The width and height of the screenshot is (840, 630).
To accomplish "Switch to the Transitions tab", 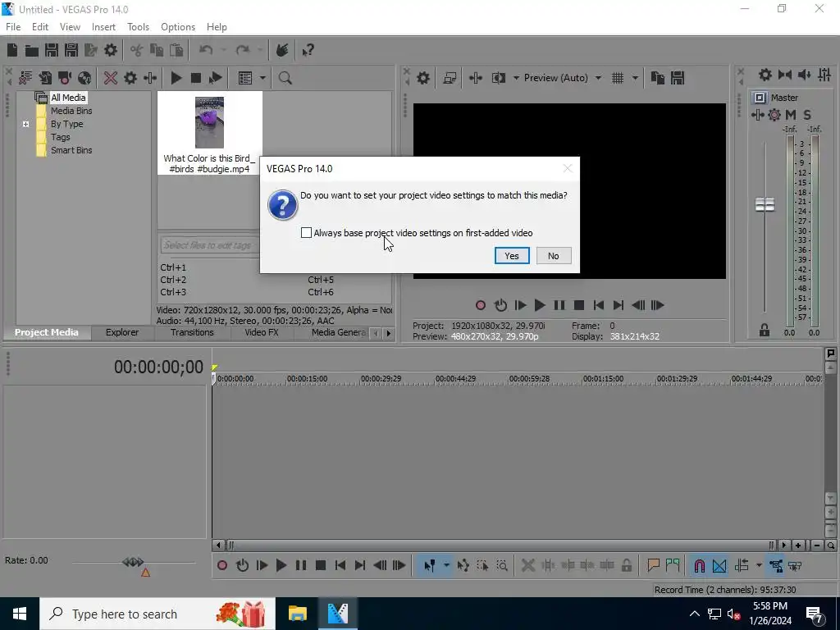I will pyautogui.click(x=192, y=333).
